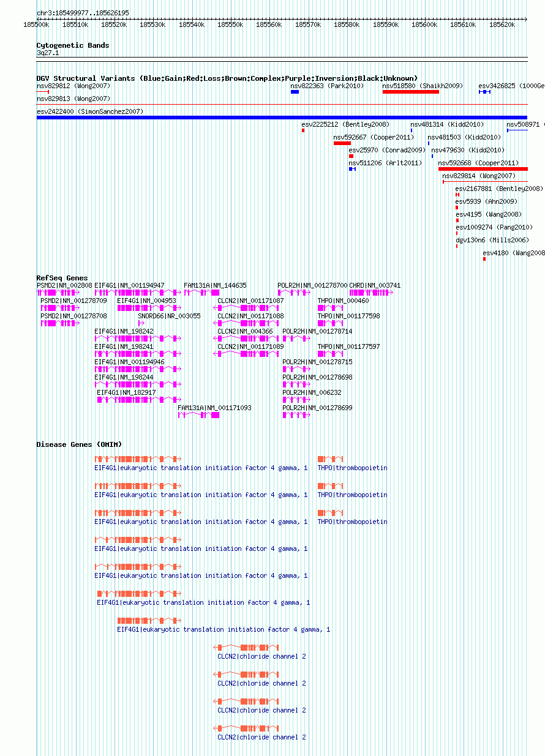545x756 pixels.
Task: Click the 185520k ruler tick label
Action: (x=114, y=24)
